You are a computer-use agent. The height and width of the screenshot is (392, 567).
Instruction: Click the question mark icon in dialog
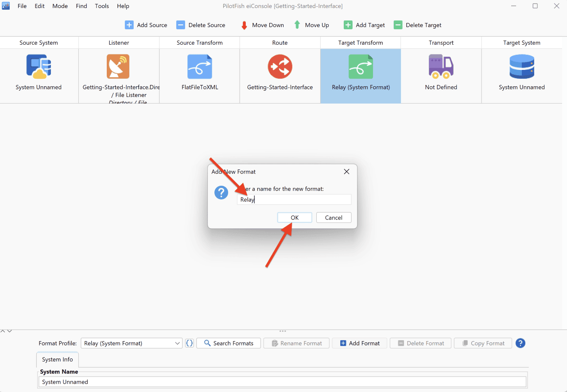(221, 192)
